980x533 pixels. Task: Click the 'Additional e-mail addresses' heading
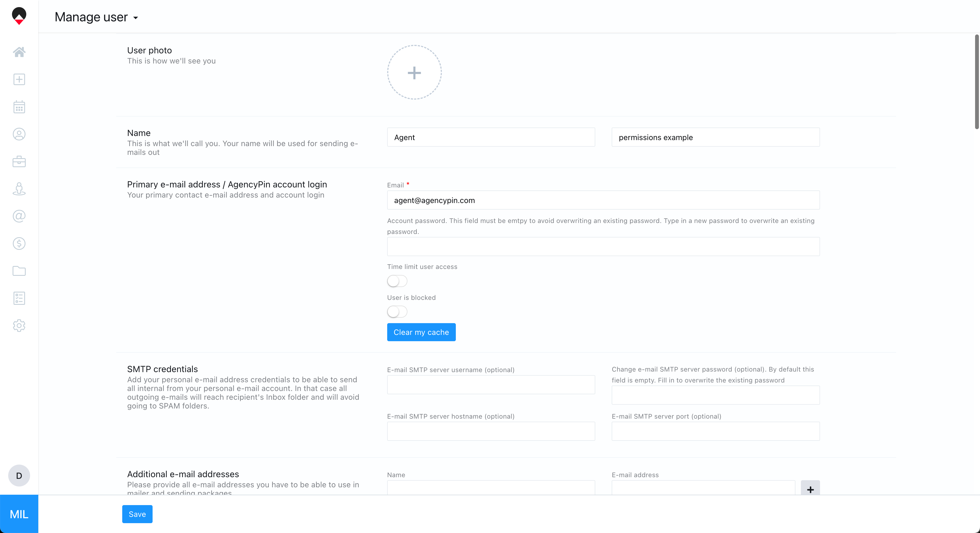[x=183, y=474]
